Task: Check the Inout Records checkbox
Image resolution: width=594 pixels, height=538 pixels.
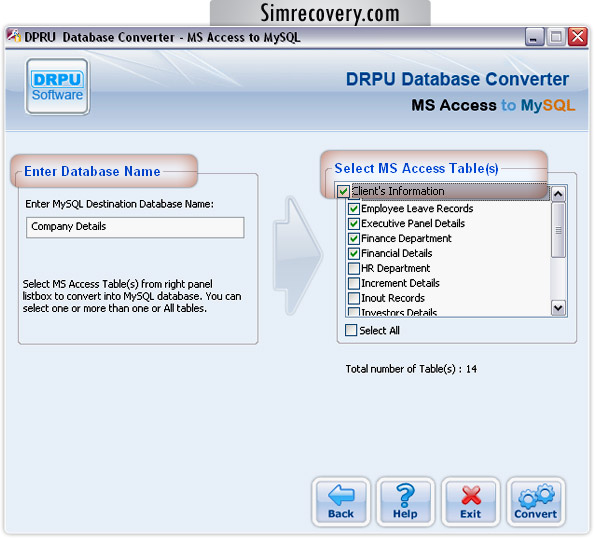Action: pyautogui.click(x=353, y=298)
